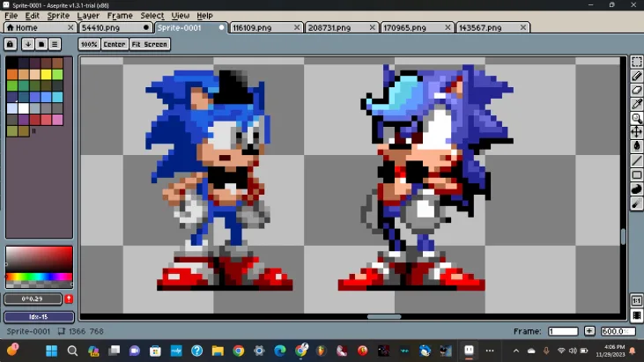Open the View menu
644x362 pixels.
point(181,16)
